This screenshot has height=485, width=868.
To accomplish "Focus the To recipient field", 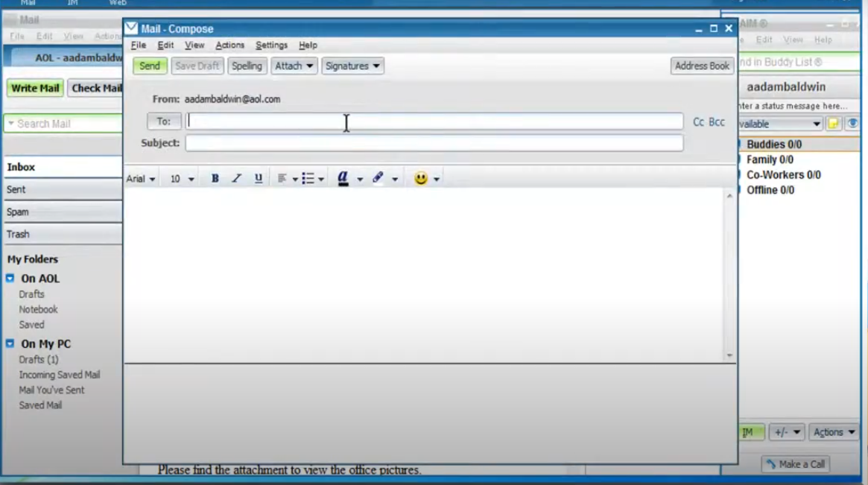I will 434,121.
